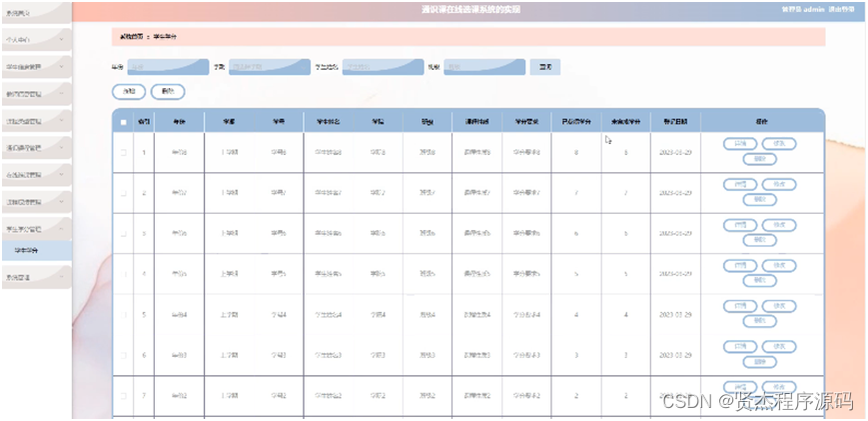Expand the 课程成绩管理 sidebar menu
This screenshot has height=421, width=868.
[x=37, y=202]
